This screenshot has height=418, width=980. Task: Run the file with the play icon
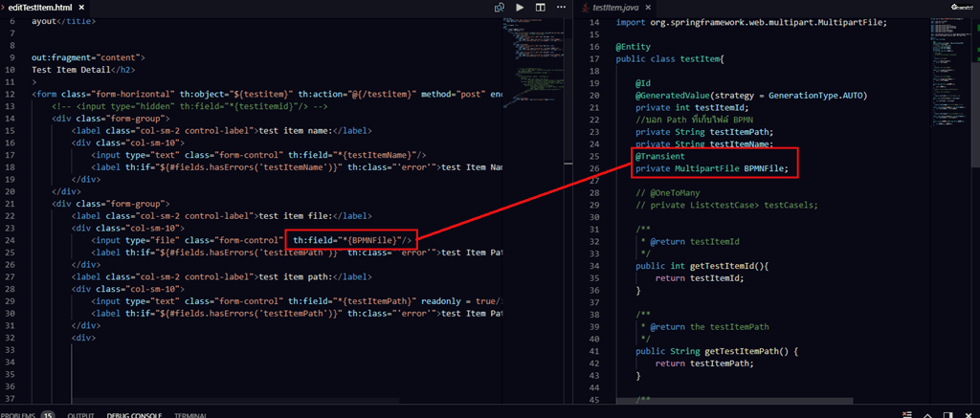[x=520, y=8]
